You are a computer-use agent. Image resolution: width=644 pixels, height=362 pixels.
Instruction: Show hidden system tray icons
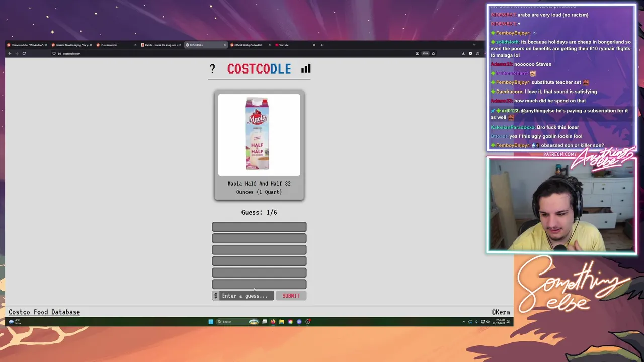(x=464, y=322)
